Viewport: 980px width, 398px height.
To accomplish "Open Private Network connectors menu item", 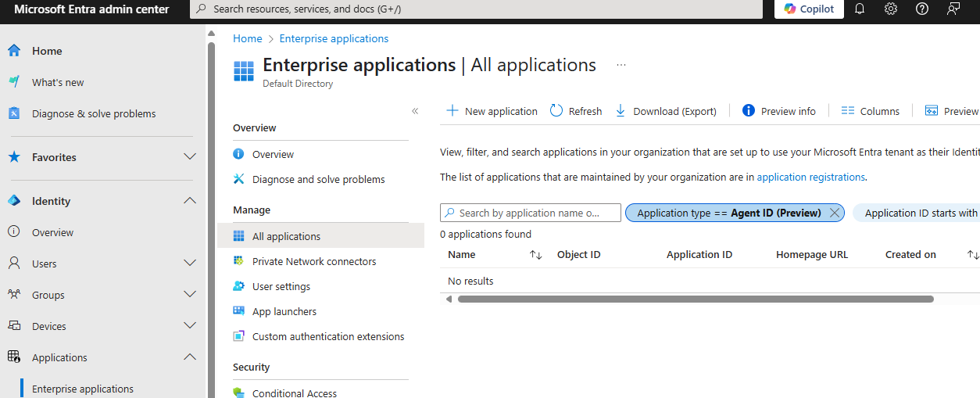I will point(314,261).
